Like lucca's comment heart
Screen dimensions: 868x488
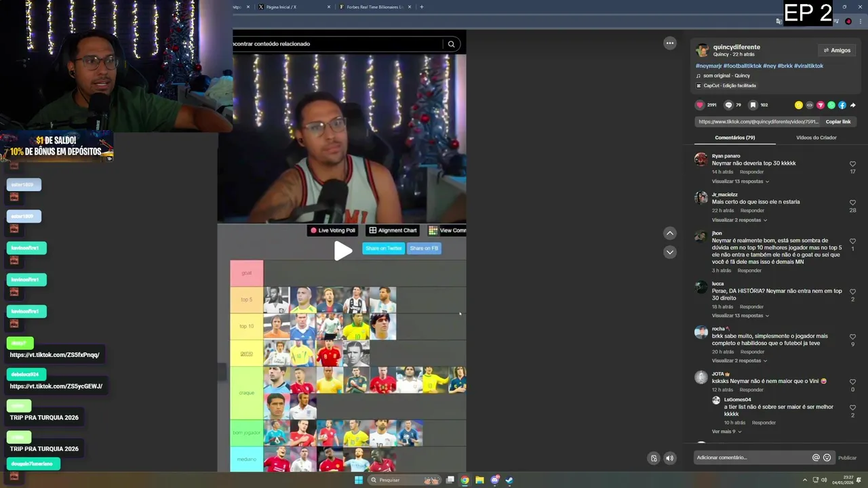tap(852, 291)
